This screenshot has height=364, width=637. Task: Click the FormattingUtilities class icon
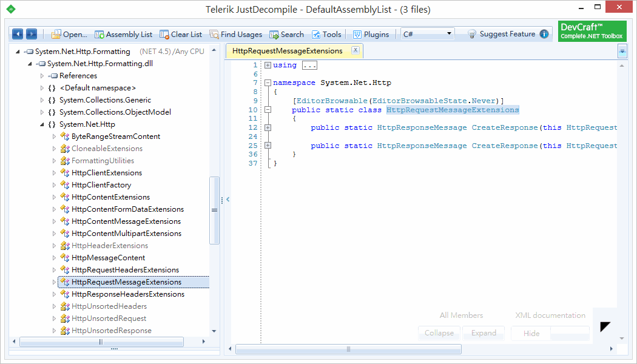pyautogui.click(x=64, y=161)
